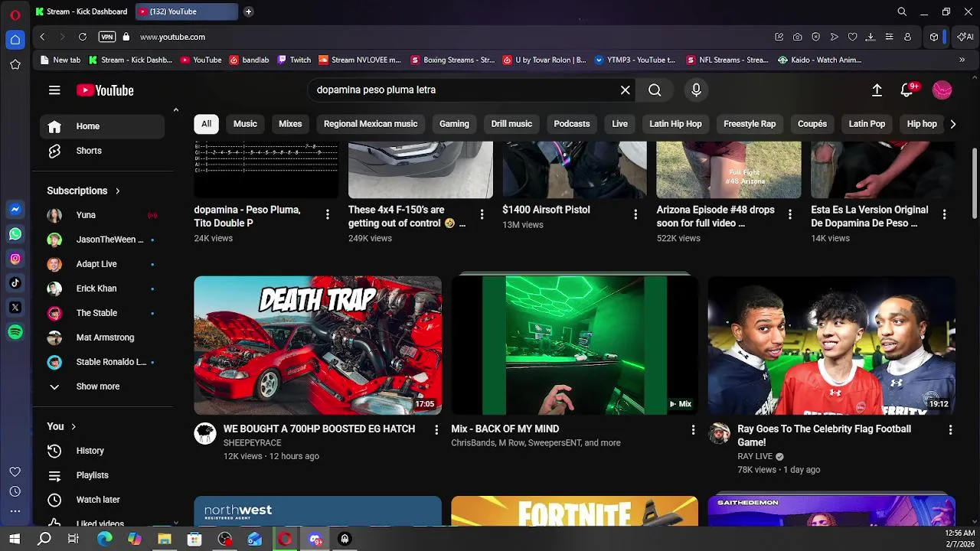Open Shorts in the sidebar
Image resolution: width=980 pixels, height=551 pixels.
103,151
